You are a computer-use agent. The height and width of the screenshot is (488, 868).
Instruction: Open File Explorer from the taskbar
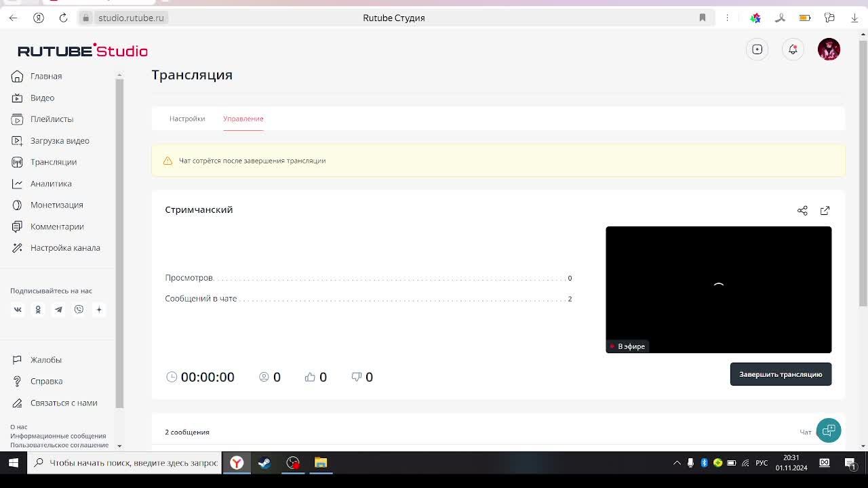tap(321, 463)
